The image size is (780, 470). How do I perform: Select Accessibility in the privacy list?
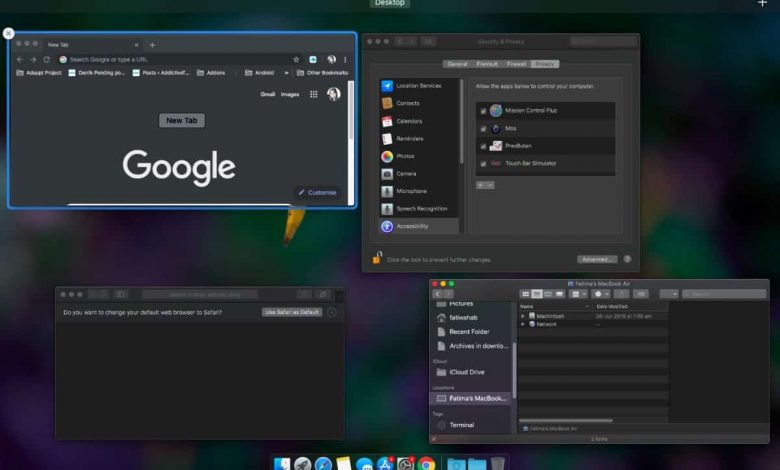[419, 226]
